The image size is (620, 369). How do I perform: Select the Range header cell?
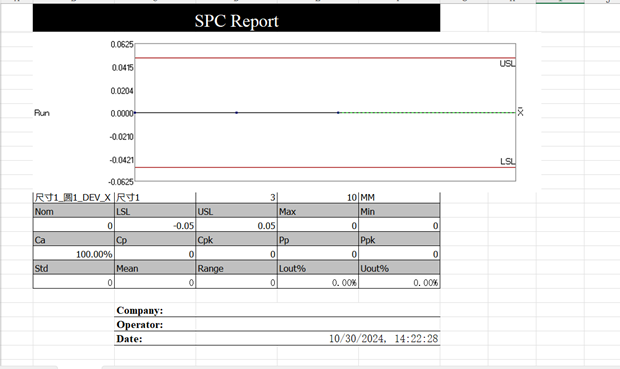pyautogui.click(x=236, y=268)
